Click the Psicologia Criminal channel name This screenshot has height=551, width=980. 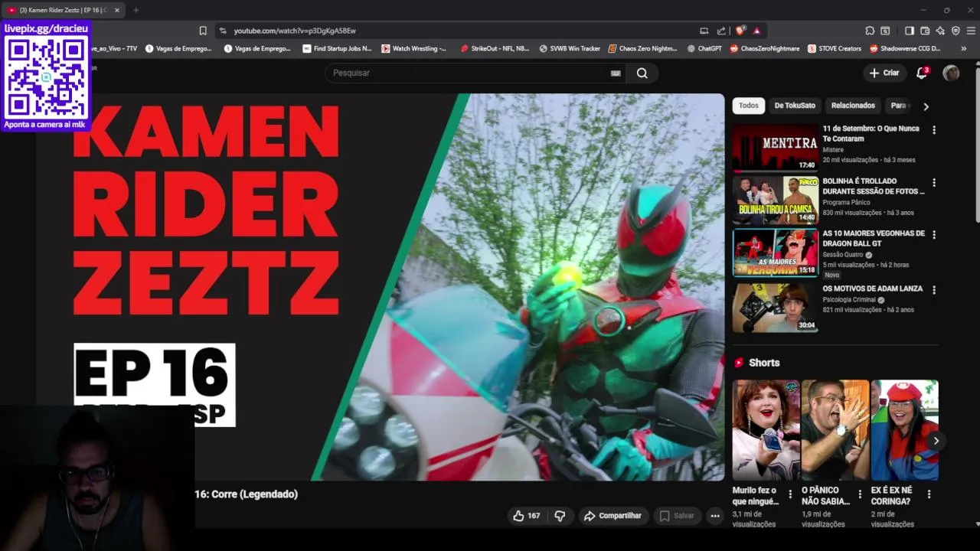(x=849, y=300)
